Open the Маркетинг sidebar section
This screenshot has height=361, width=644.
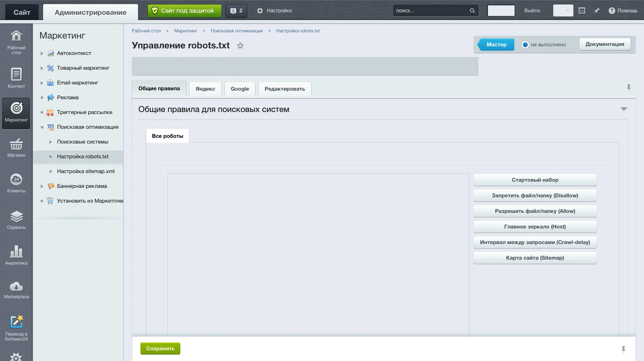tap(16, 113)
